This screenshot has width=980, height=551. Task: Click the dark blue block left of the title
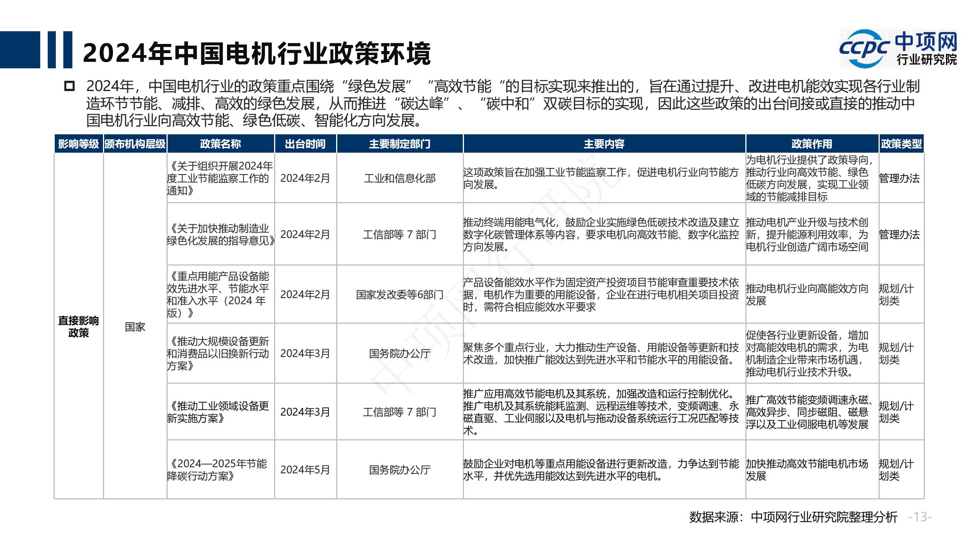click(20, 50)
